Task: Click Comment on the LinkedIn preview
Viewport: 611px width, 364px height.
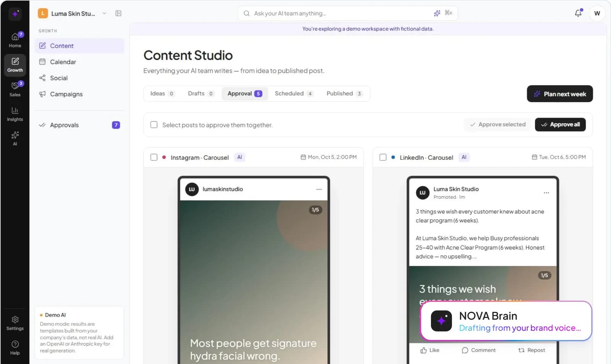Action: [478, 350]
